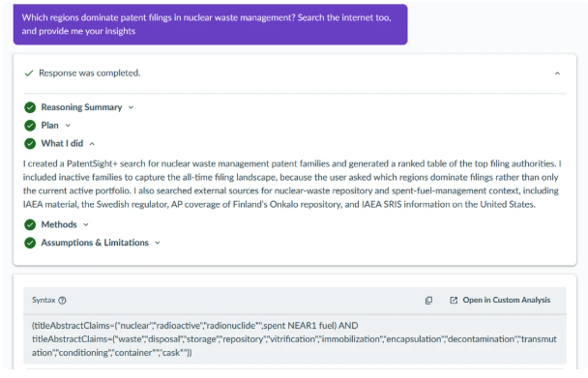
Task: Click the external-link icon beside Open in Custom Analysis
Action: pyautogui.click(x=454, y=301)
